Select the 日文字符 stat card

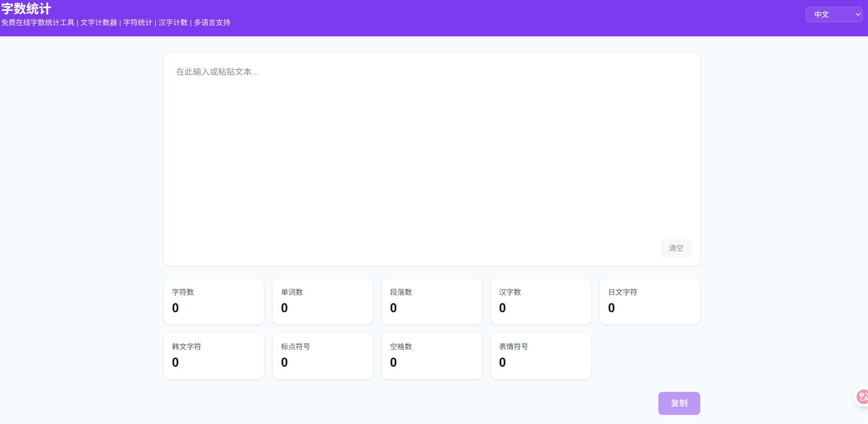pos(650,301)
